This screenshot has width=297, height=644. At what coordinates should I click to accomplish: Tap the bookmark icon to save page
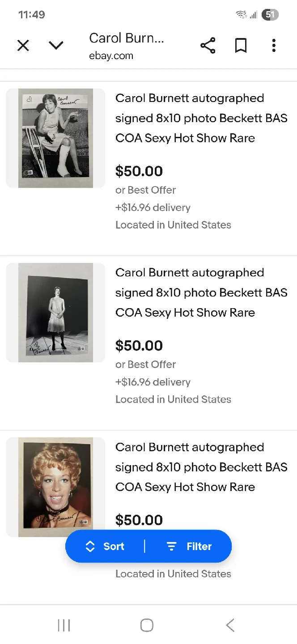tap(241, 45)
